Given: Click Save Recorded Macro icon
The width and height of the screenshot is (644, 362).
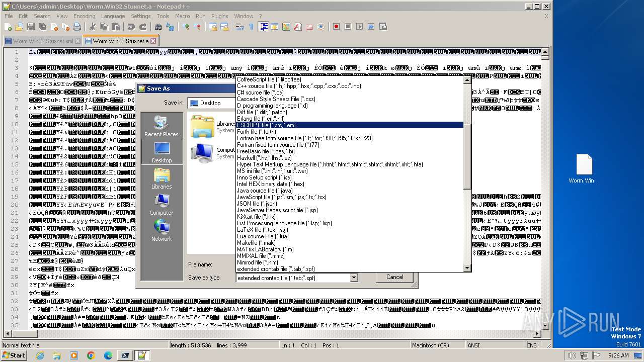Looking at the screenshot, I should [383, 27].
